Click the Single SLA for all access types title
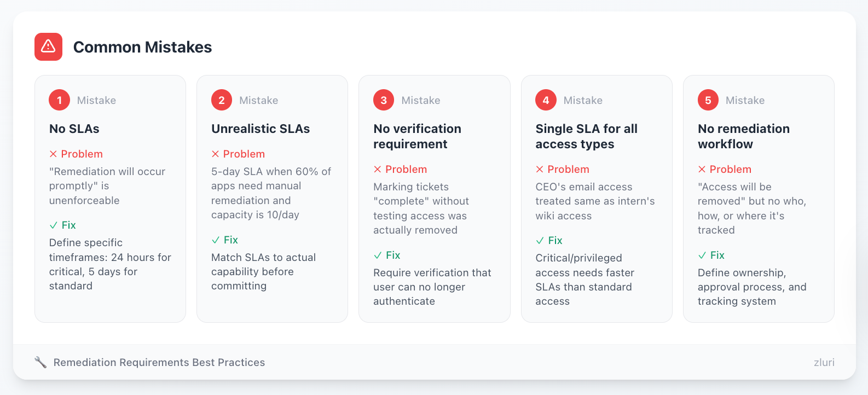 586,136
